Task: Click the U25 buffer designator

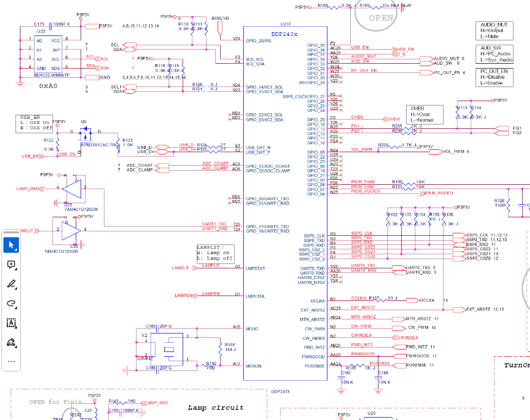Action: click(68, 205)
